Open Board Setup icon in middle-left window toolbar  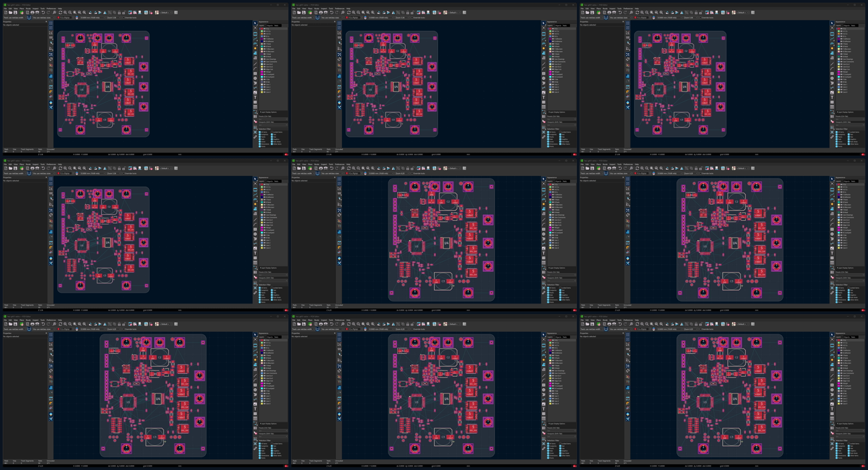pyautogui.click(x=21, y=168)
